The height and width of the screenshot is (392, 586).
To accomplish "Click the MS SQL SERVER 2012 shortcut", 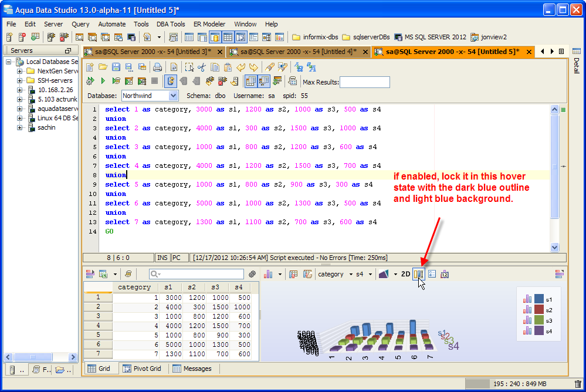I will coord(430,37).
